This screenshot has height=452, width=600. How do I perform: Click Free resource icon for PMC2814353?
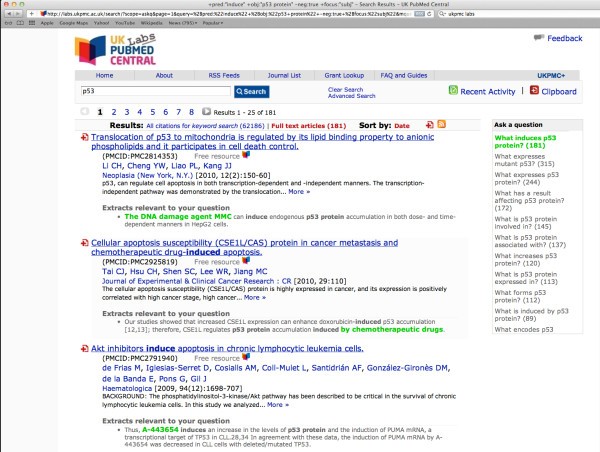coord(246,155)
